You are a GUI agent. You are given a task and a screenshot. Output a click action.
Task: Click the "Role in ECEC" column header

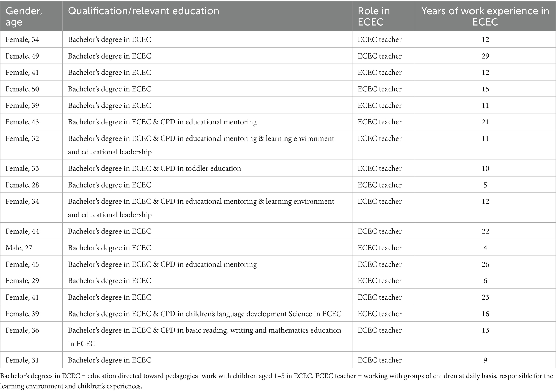(x=374, y=16)
